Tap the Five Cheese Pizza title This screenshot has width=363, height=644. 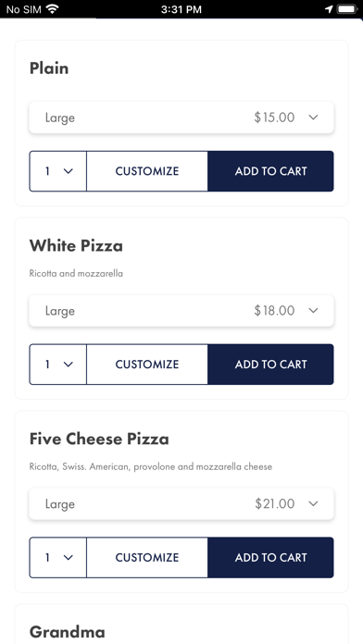[99, 439]
